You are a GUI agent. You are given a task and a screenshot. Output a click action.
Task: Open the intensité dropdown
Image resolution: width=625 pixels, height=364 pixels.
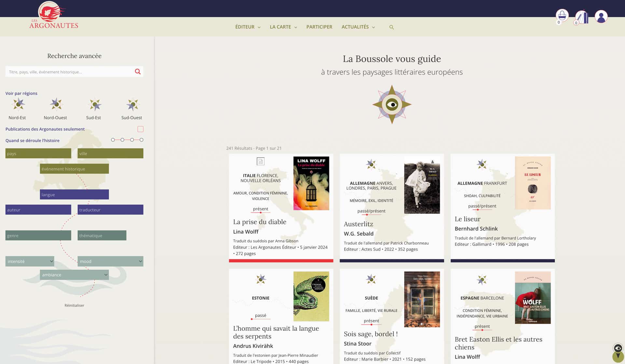(30, 261)
